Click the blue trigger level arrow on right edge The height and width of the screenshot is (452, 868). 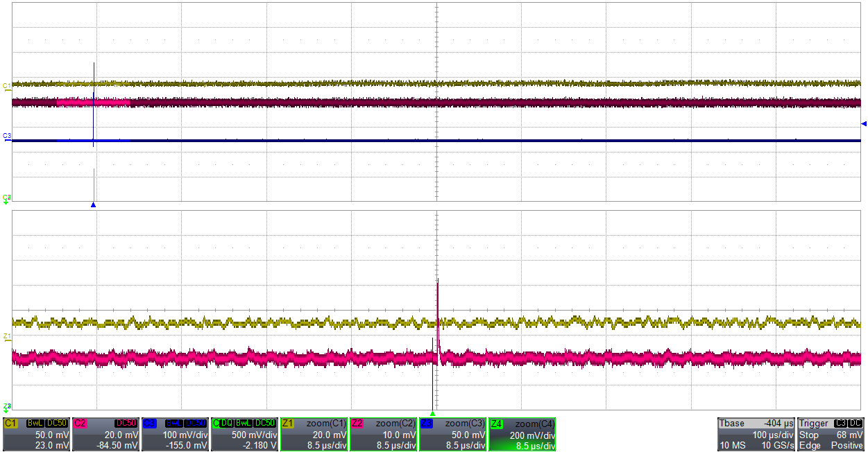pyautogui.click(x=864, y=124)
